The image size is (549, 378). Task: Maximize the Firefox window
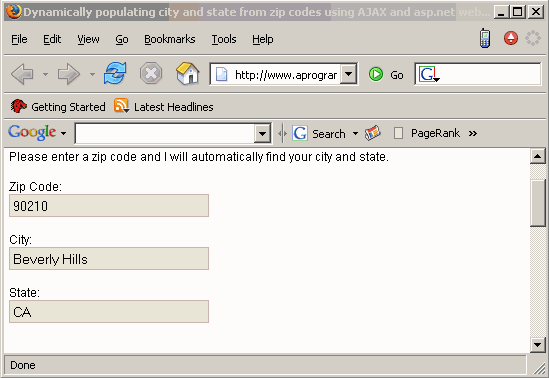tap(517, 12)
